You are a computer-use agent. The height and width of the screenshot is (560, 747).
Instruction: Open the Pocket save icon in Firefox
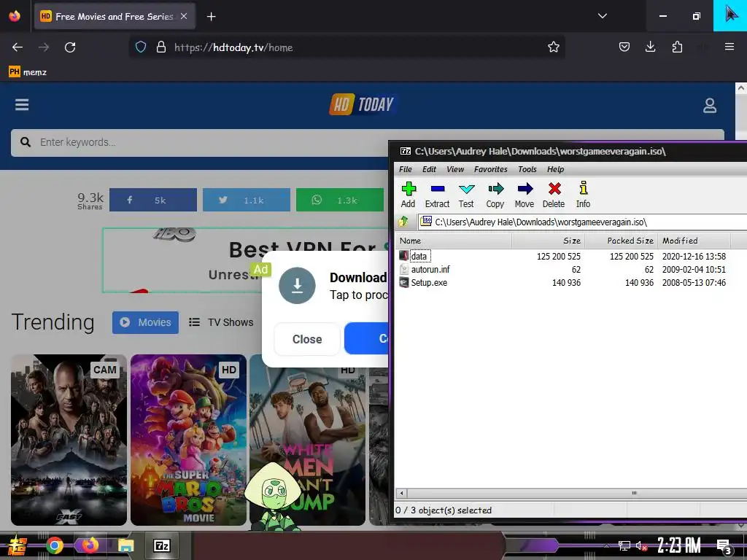624,47
